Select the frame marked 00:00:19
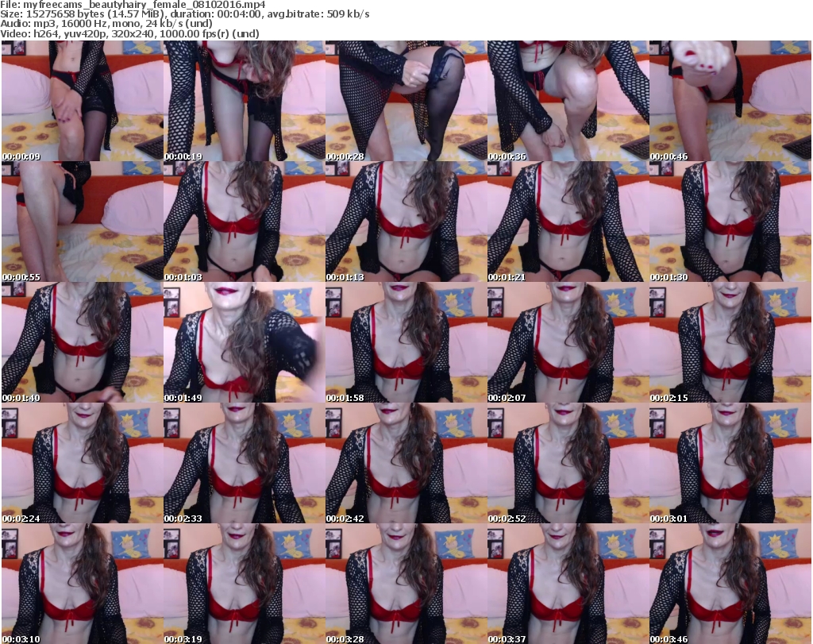 [x=244, y=101]
